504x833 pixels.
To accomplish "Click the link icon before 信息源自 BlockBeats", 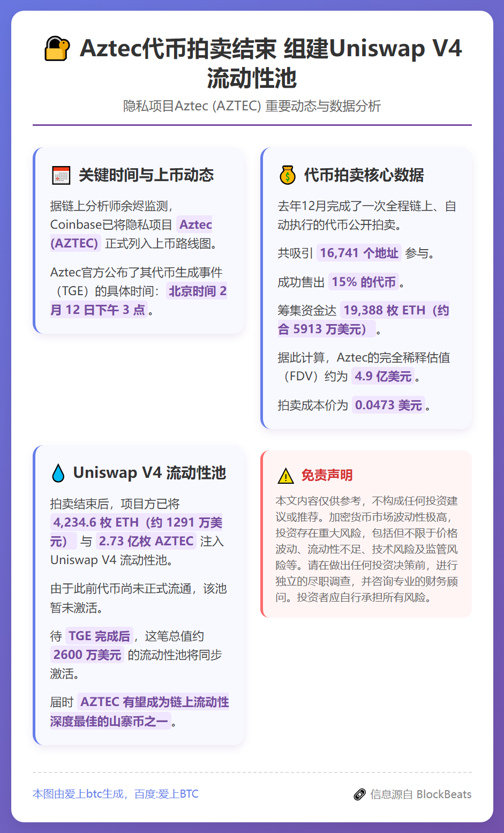I will coord(359,794).
